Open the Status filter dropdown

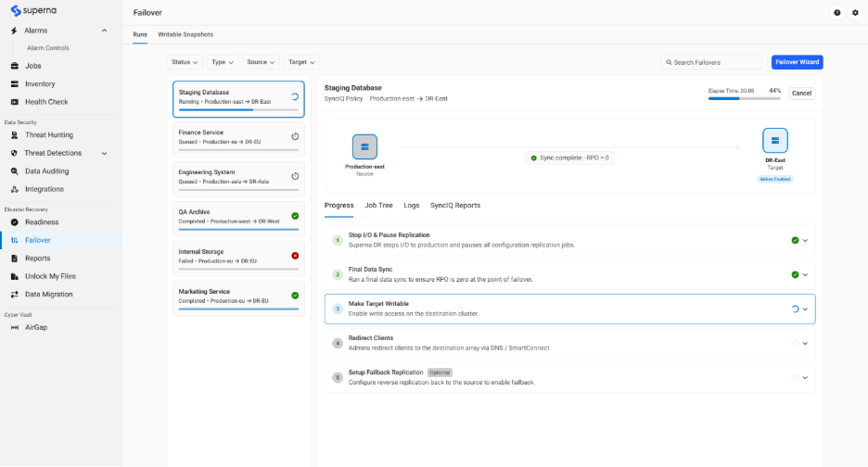185,62
